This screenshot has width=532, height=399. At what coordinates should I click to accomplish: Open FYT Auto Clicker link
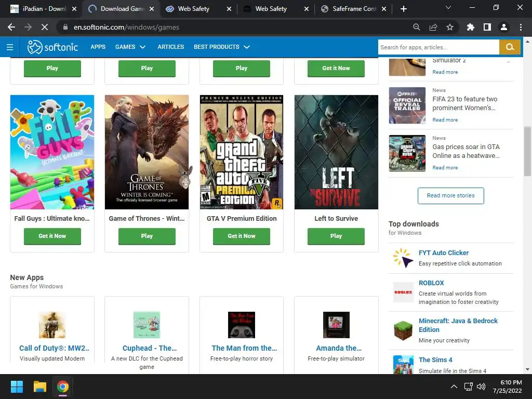point(444,253)
